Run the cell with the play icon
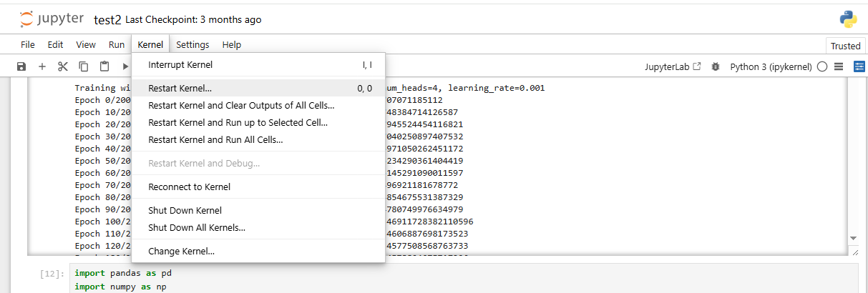Viewport: 868px width, 293px height. tap(125, 66)
